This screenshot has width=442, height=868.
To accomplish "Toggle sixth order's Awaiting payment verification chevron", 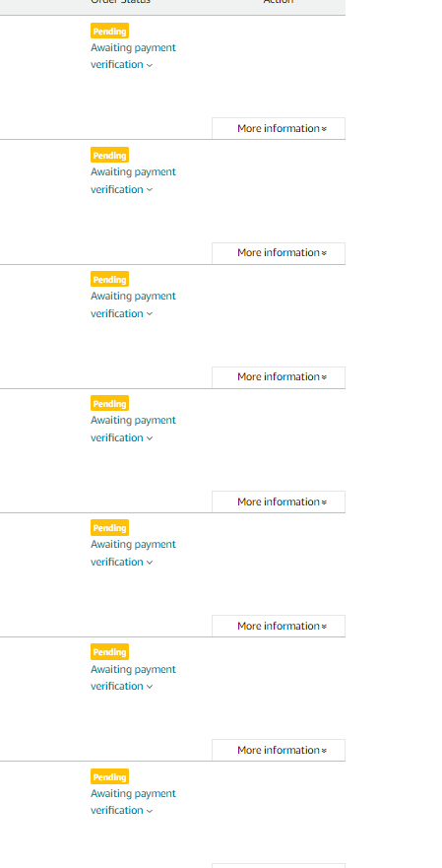I will coord(150,687).
